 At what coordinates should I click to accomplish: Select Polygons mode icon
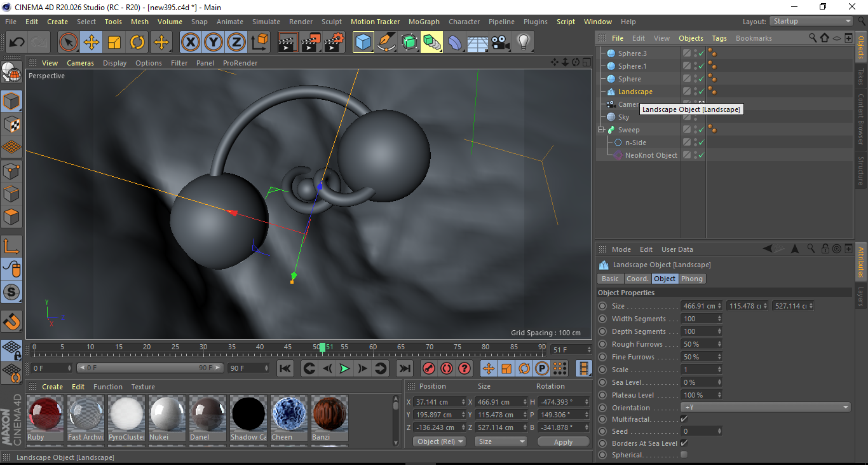(11, 217)
